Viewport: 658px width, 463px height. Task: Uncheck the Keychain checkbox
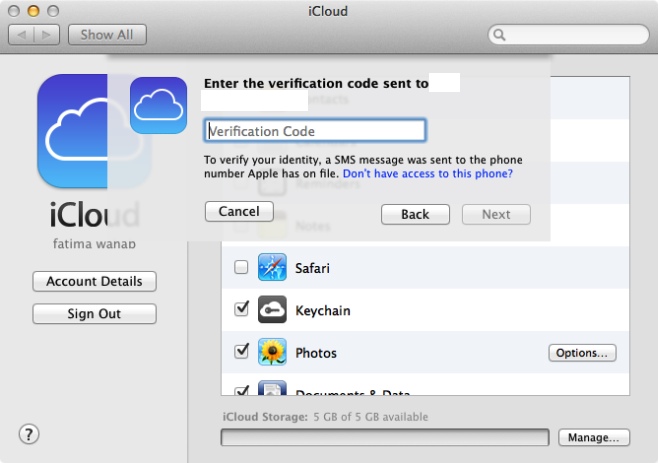tap(241, 309)
